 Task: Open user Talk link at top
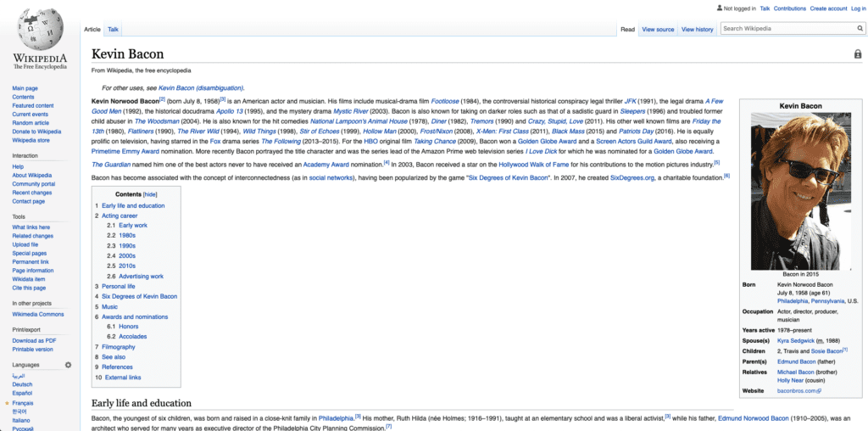pyautogui.click(x=765, y=8)
